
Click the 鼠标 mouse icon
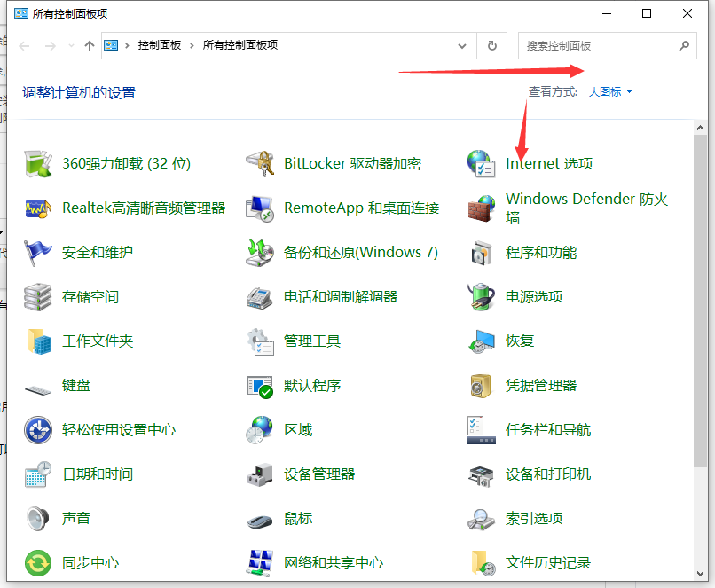(x=259, y=521)
